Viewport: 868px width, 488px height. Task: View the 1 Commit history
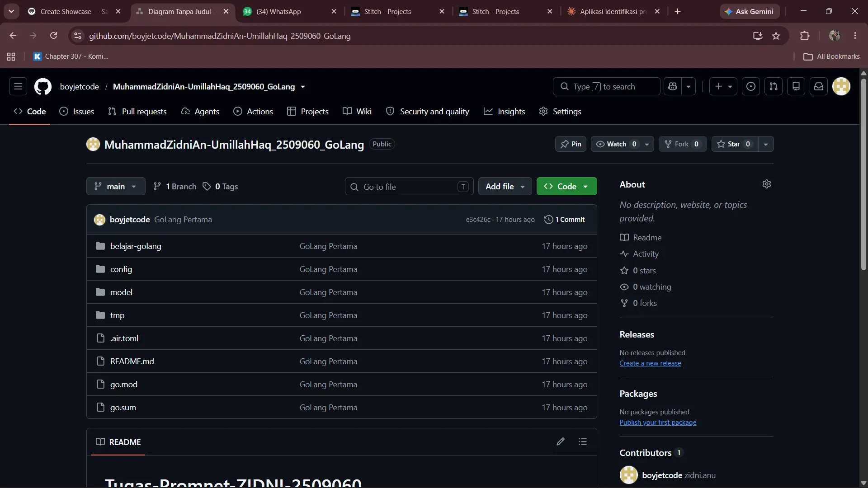(565, 220)
